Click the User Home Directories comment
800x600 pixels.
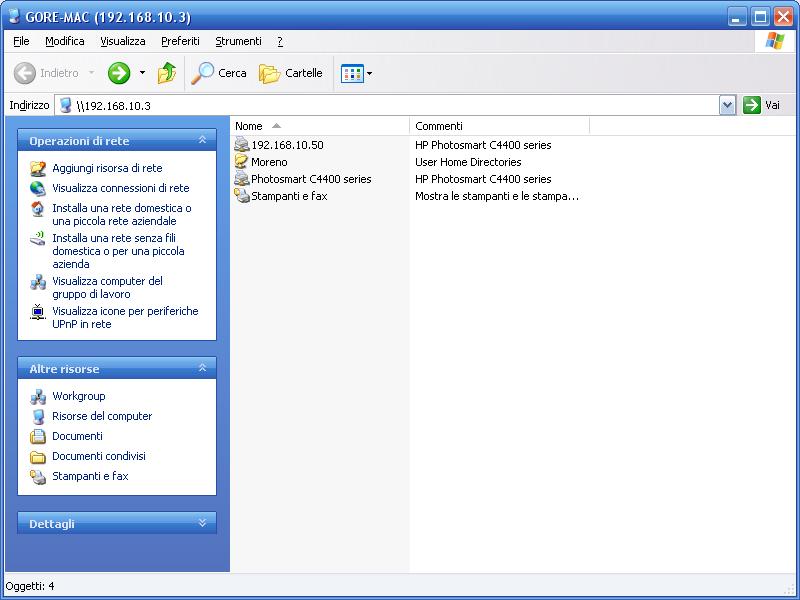(x=468, y=162)
